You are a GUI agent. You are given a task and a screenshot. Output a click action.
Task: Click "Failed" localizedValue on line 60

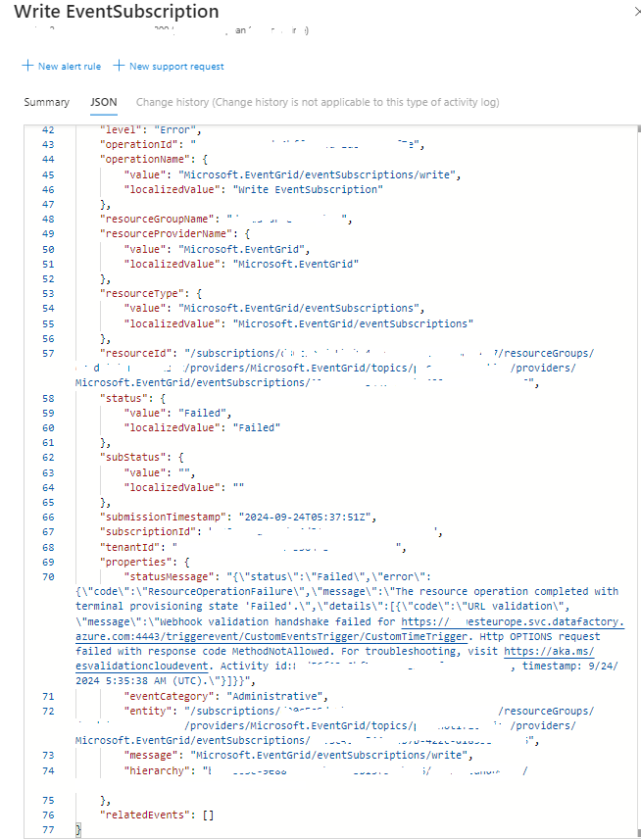(257, 427)
